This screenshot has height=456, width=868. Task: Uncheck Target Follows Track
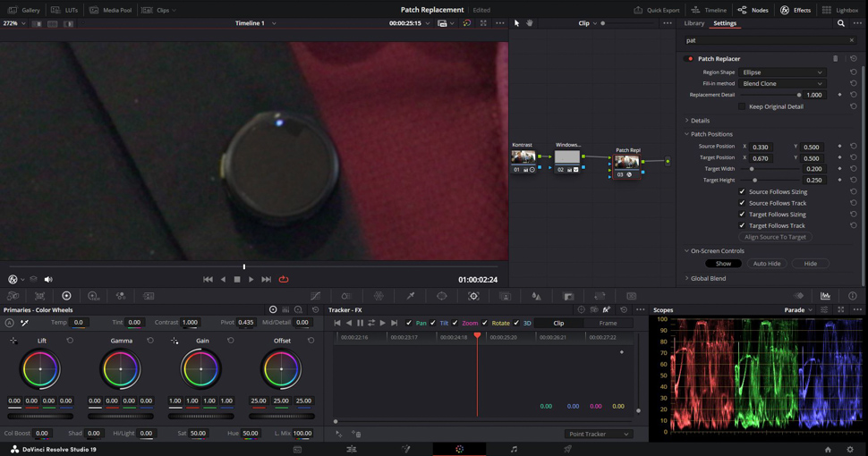742,225
